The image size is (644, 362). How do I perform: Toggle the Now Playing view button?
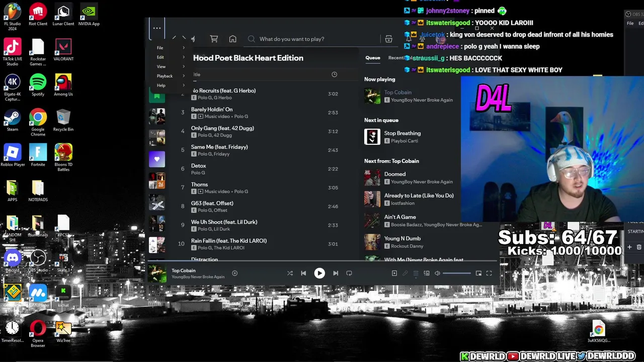[x=394, y=273]
